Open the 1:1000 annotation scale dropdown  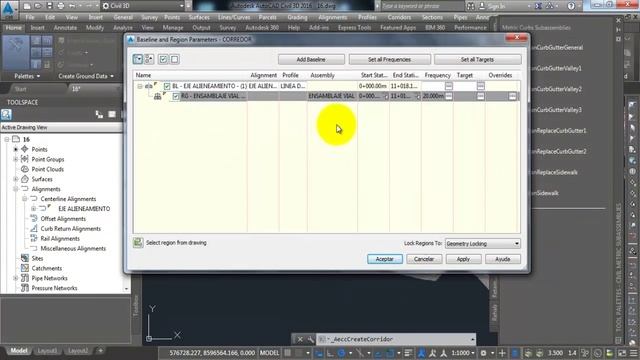463,353
